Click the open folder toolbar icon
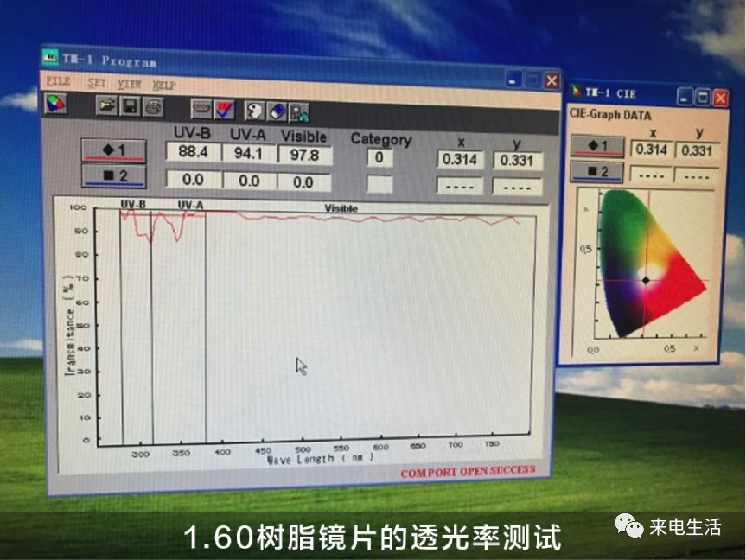 pos(106,105)
